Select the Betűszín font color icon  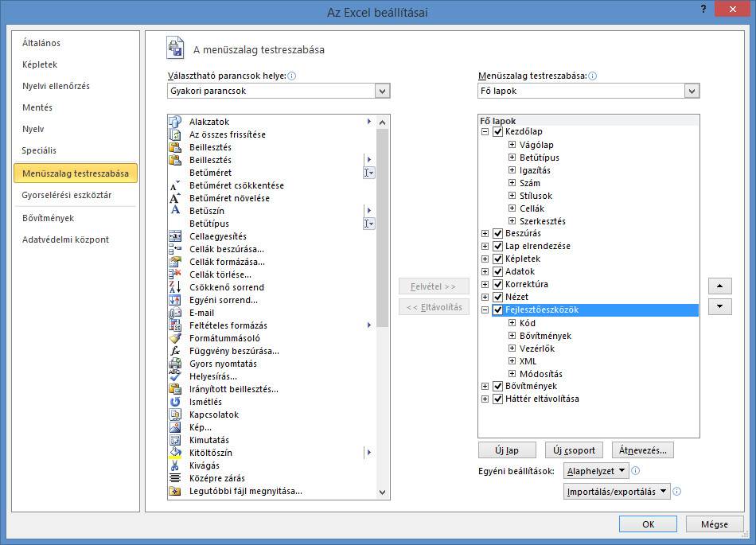coord(175,211)
